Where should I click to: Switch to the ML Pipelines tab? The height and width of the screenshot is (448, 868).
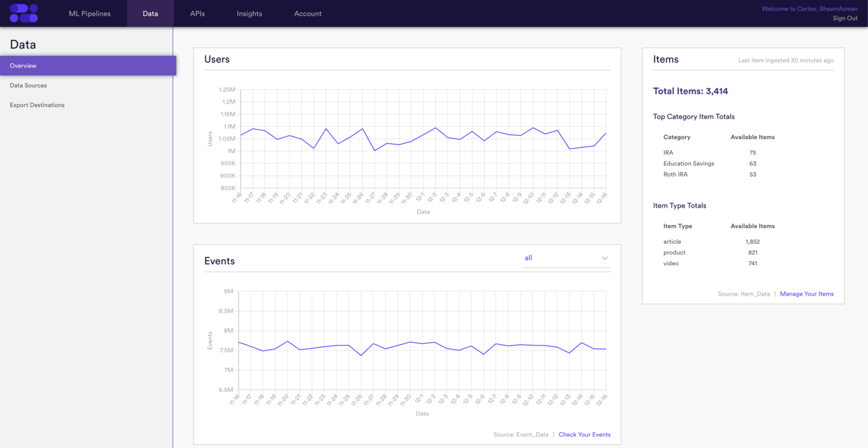coord(89,13)
